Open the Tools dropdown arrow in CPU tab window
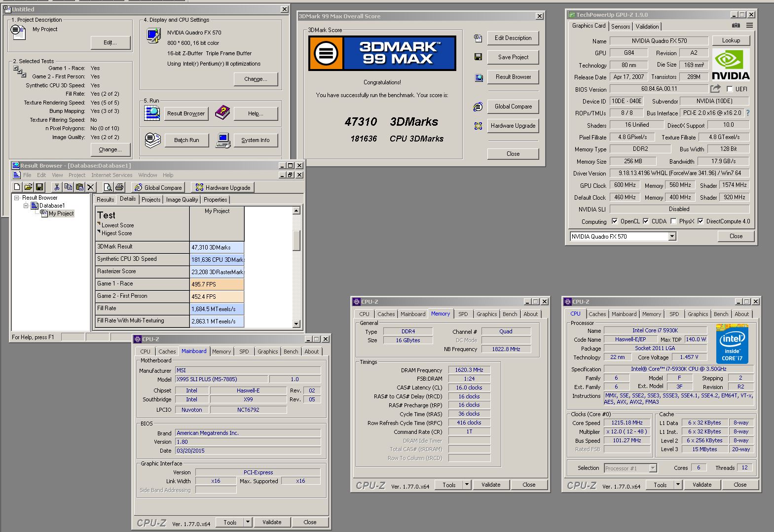The width and height of the screenshot is (774, 532). (678, 485)
